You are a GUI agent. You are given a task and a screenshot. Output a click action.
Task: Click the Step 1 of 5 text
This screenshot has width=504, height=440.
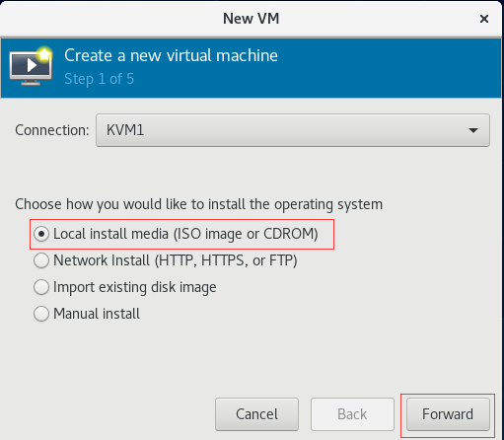(x=99, y=79)
